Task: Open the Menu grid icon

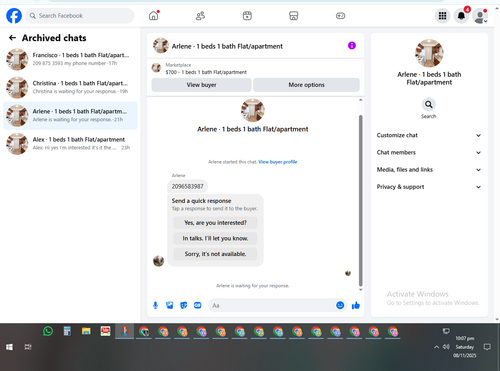Action: (x=442, y=16)
